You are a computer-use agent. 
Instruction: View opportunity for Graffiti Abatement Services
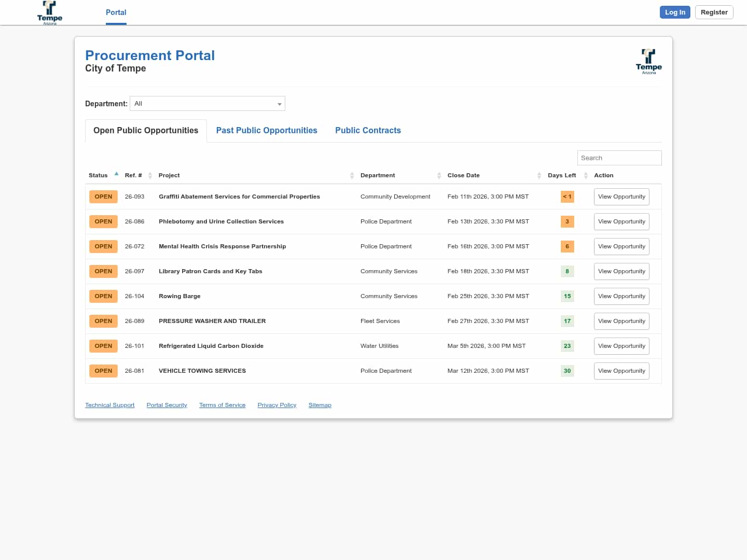click(621, 197)
